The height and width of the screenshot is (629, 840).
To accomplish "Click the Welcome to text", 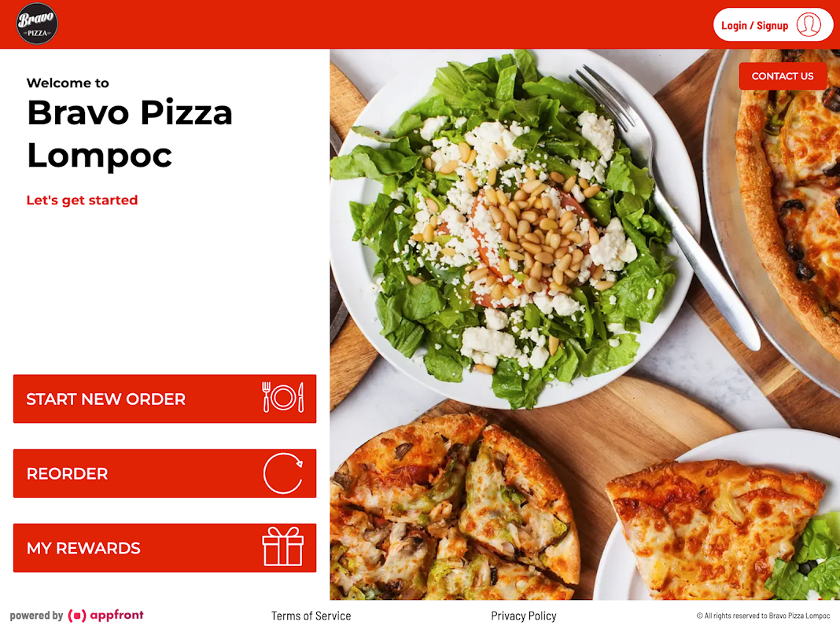I will 68,83.
